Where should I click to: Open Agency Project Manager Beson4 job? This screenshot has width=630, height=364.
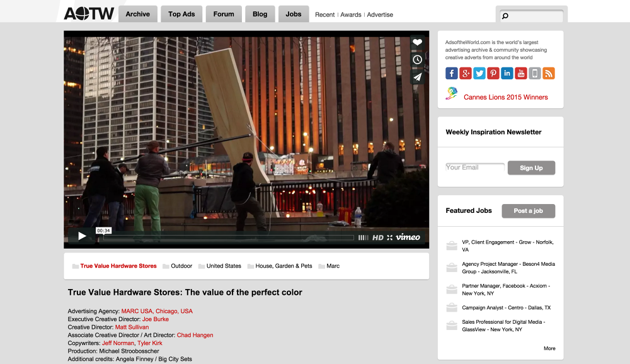click(508, 268)
